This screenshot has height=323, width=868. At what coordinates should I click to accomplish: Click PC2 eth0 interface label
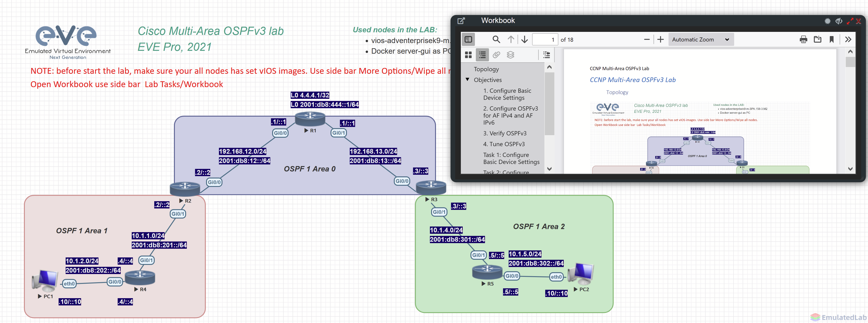click(556, 277)
